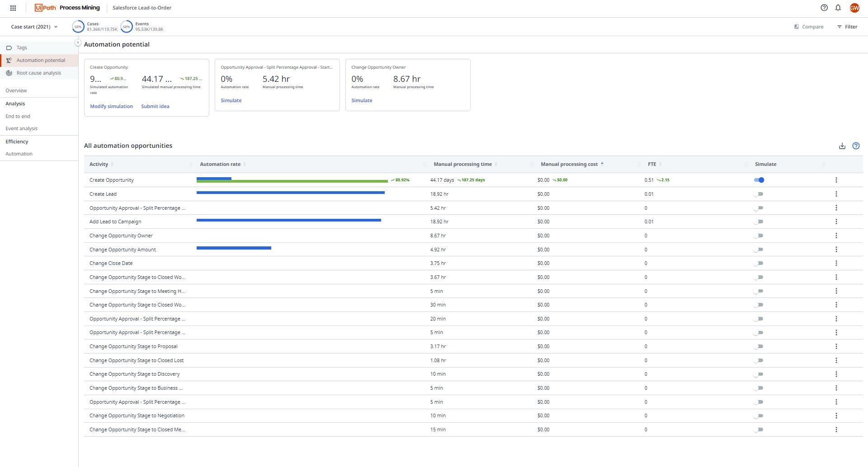
Task: Open Event analysis page
Action: 21,128
